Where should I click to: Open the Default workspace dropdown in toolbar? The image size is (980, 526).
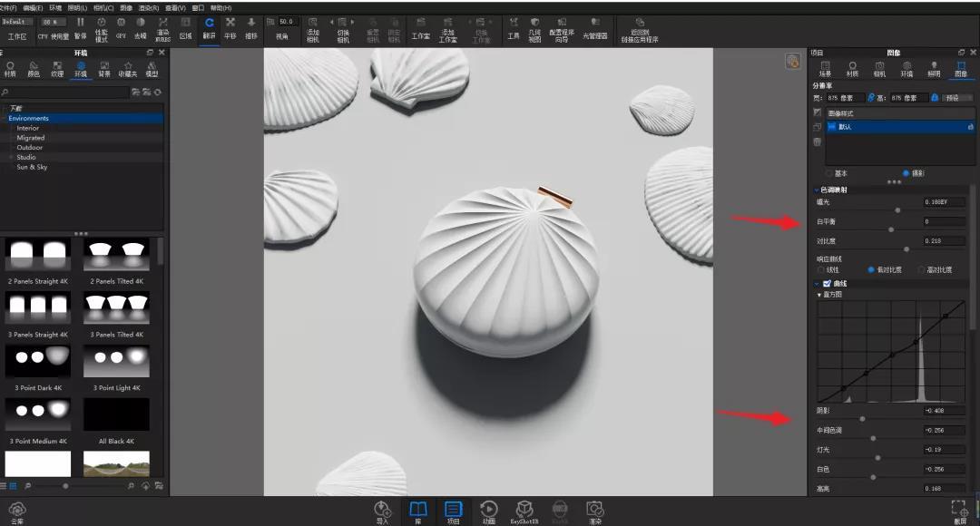coord(17,22)
